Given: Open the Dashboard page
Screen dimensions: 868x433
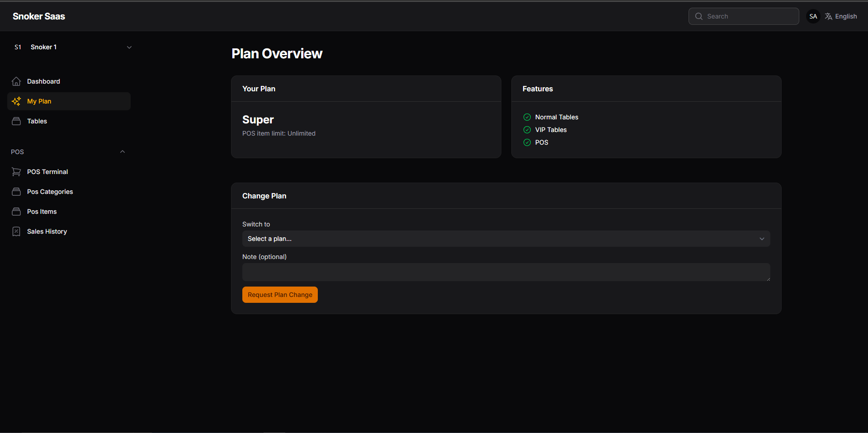Looking at the screenshot, I should pos(69,81).
